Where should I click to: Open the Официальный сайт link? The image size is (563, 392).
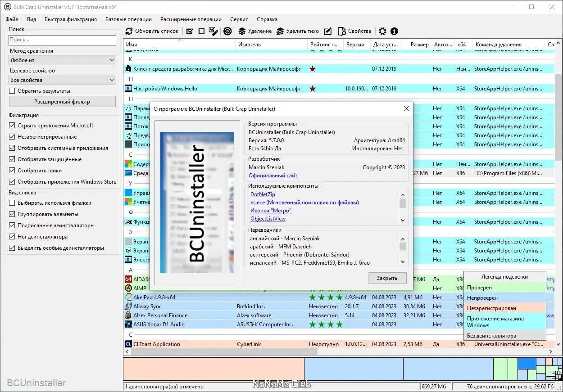tap(273, 176)
